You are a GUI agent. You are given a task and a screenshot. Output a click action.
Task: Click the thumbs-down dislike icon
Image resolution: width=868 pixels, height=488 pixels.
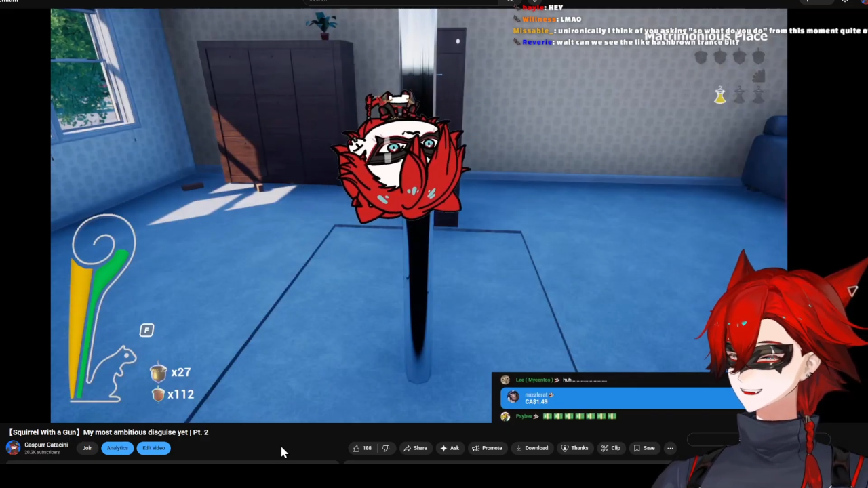(x=386, y=448)
